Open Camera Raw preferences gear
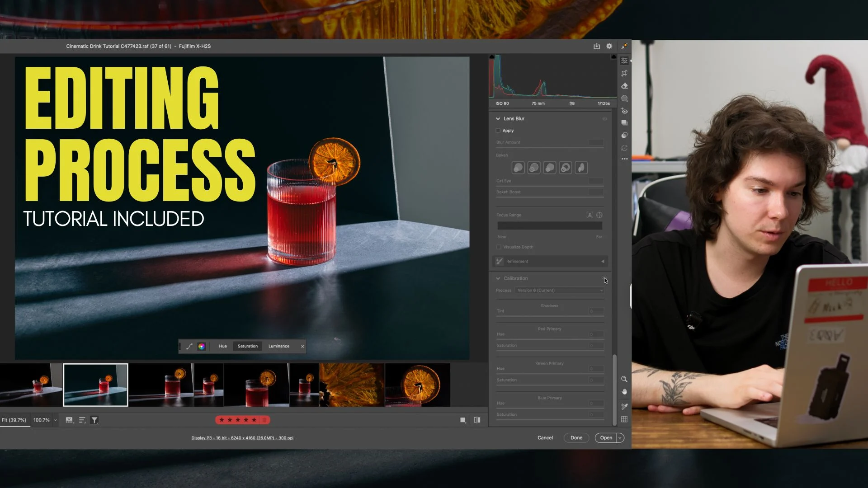This screenshot has height=488, width=868. [x=609, y=46]
